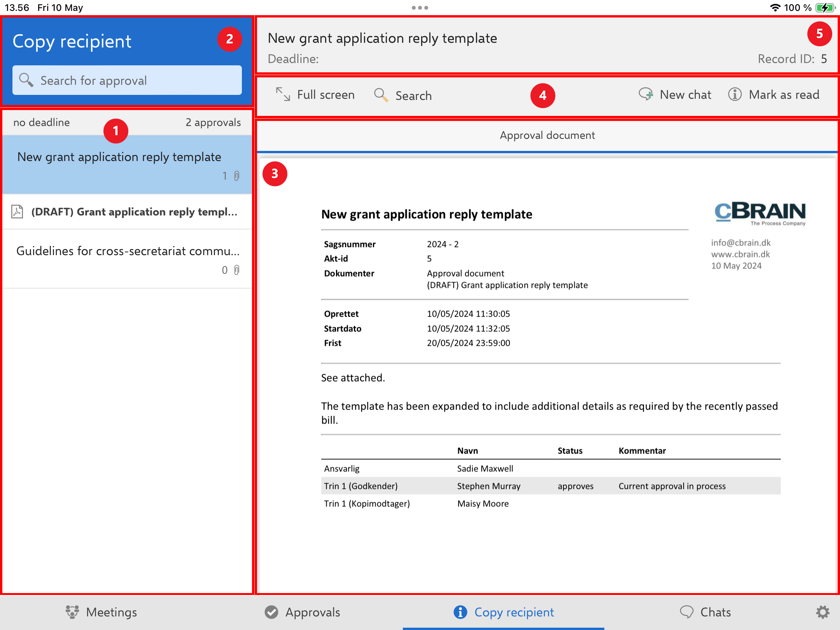840x630 pixels.
Task: Open the Chats tab
Action: tap(705, 612)
